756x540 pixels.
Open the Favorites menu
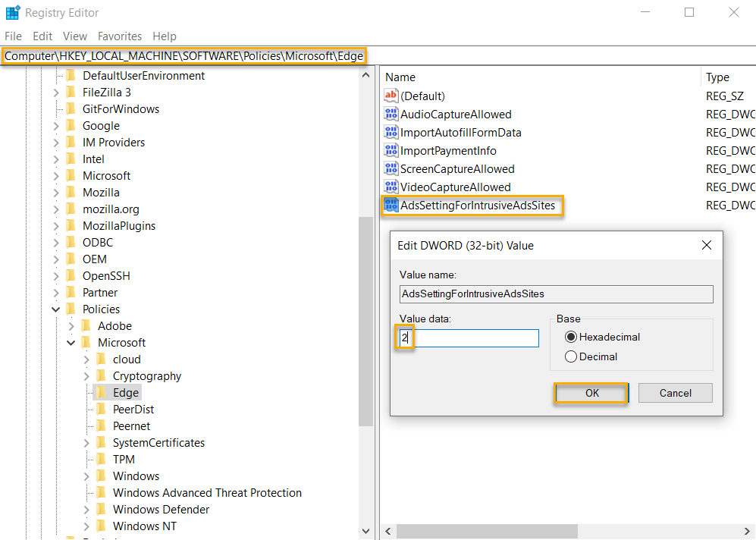[x=119, y=36]
